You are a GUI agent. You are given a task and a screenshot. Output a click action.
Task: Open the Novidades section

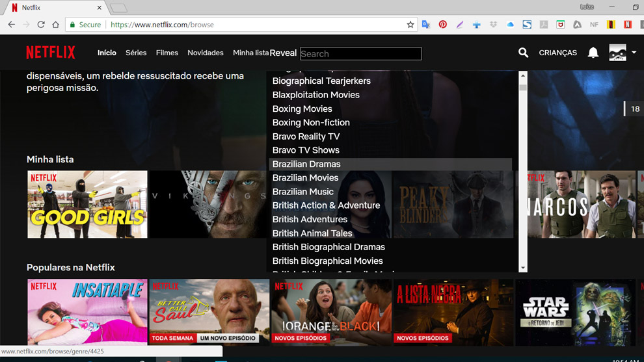pyautogui.click(x=206, y=53)
